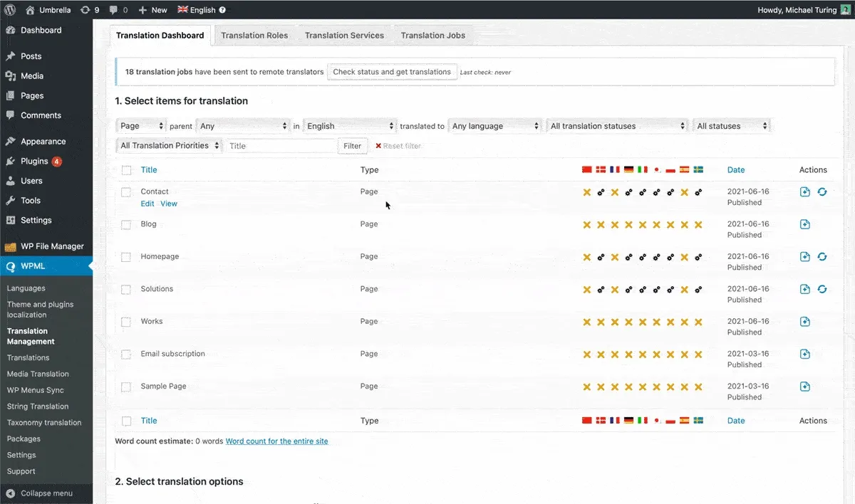The width and height of the screenshot is (855, 504).
Task: Switch to the Translation Jobs tab
Action: point(432,34)
